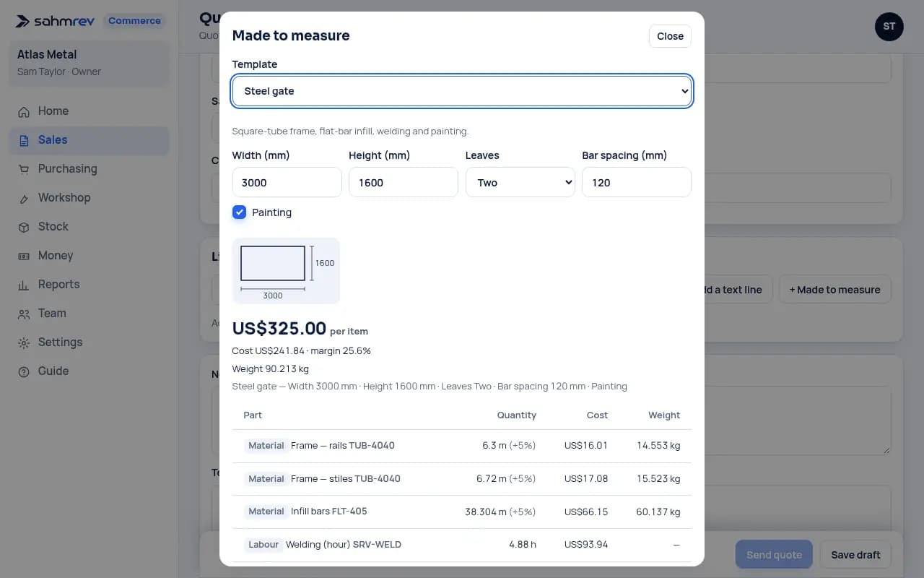The height and width of the screenshot is (578, 924).
Task: Click the 'Welding (hour) SRV-WELD' row text
Action: pos(344,545)
